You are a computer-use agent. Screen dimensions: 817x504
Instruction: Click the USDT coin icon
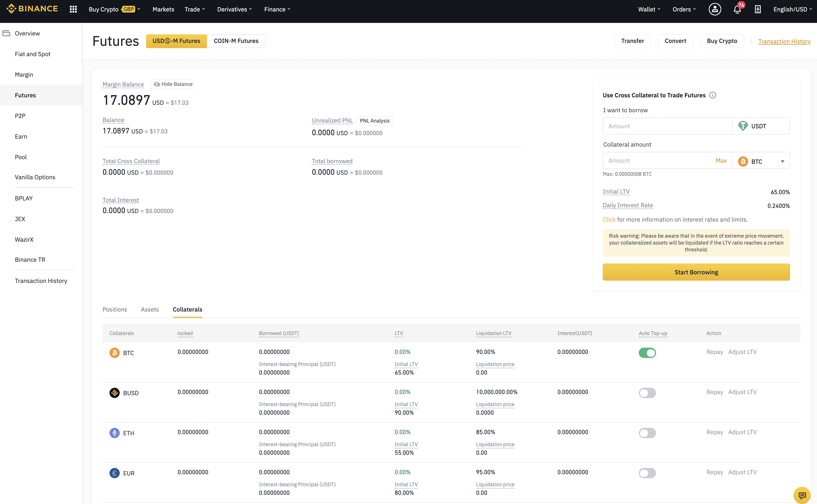coord(743,126)
